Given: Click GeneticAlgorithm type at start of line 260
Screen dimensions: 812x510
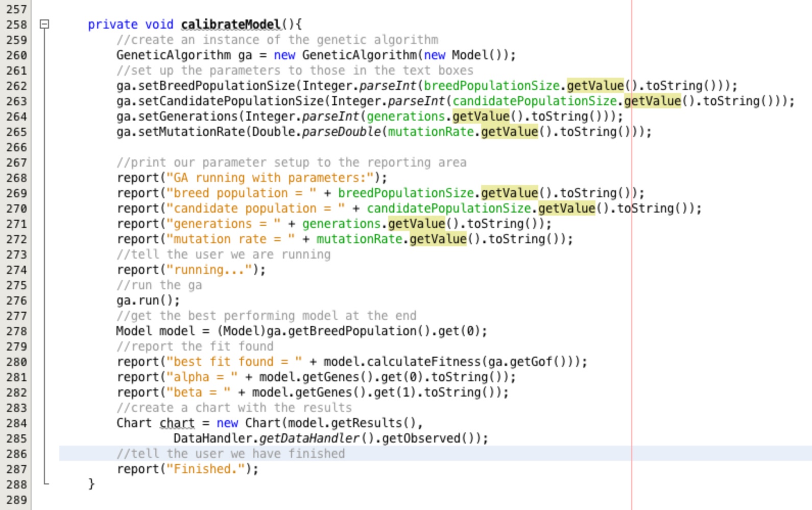Looking at the screenshot, I should 174,55.
